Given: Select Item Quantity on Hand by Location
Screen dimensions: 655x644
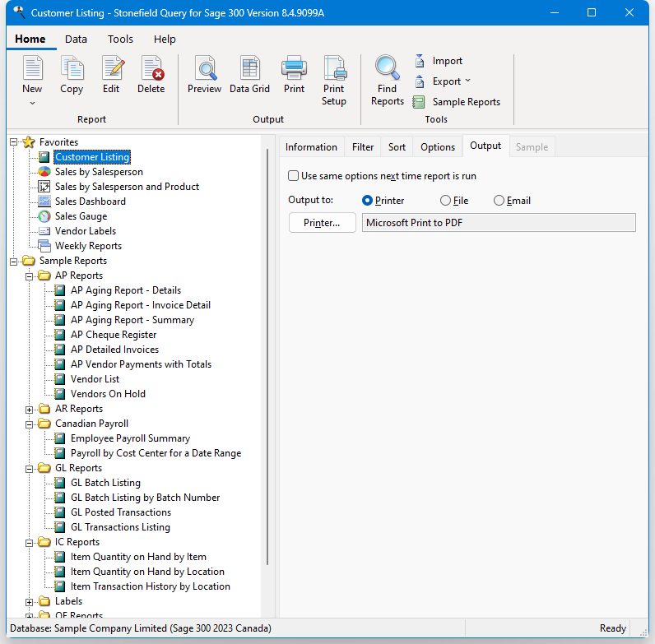Looking at the screenshot, I should 147,572.
